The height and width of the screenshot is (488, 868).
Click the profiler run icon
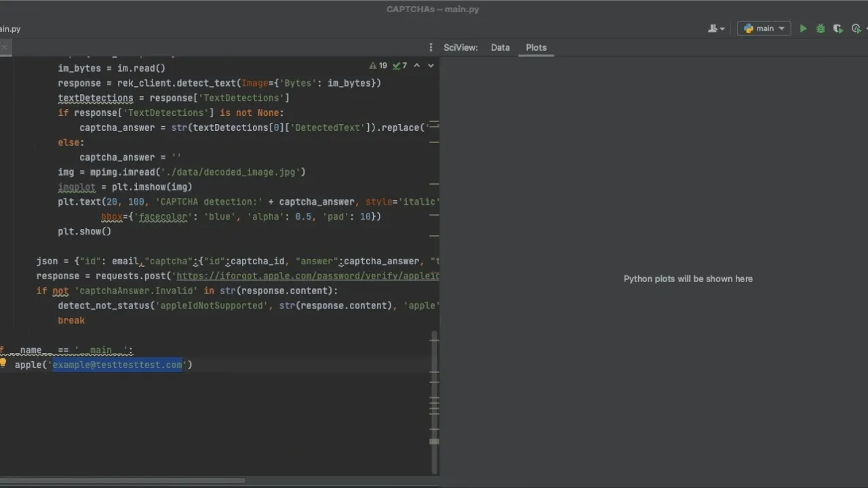point(856,28)
